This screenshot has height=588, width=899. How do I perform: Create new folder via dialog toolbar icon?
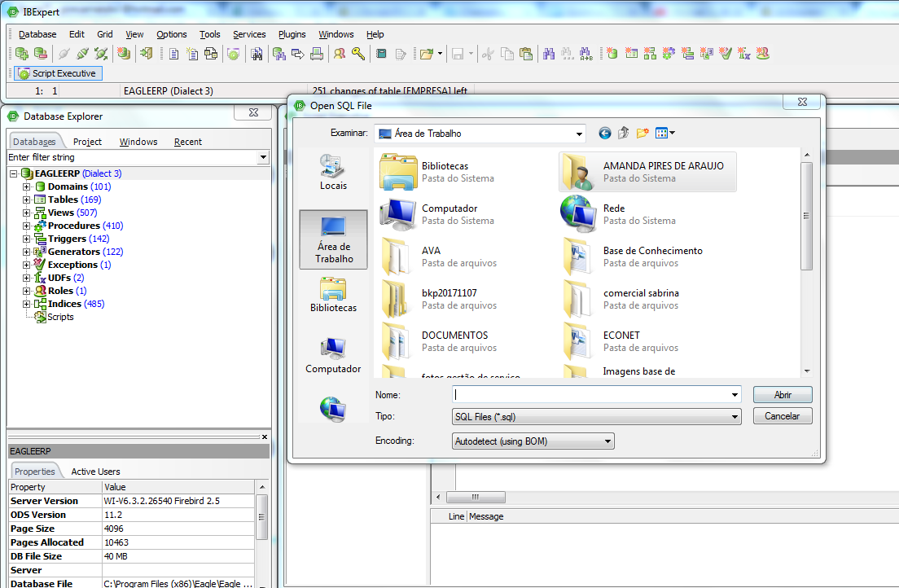tap(642, 133)
